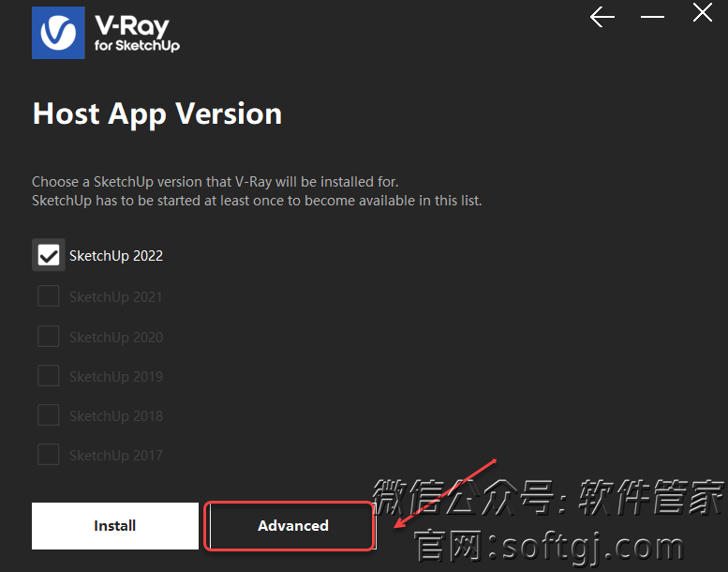
Task: Start installation with the Install button
Action: point(114,525)
